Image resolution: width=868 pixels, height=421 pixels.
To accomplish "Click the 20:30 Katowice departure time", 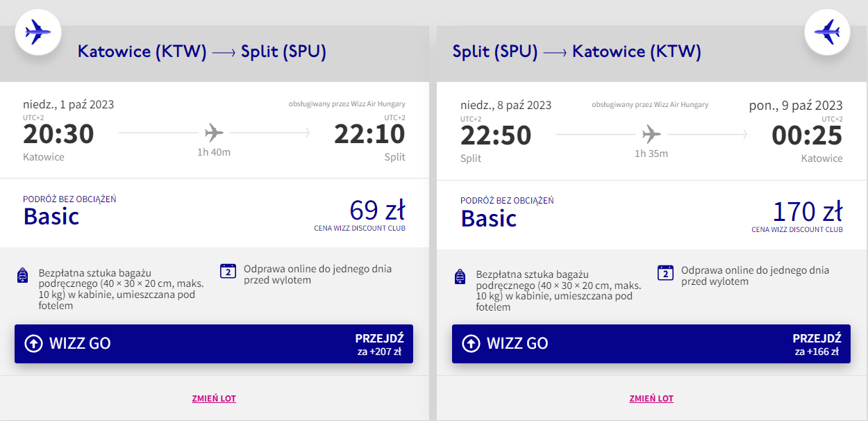I will tap(58, 134).
